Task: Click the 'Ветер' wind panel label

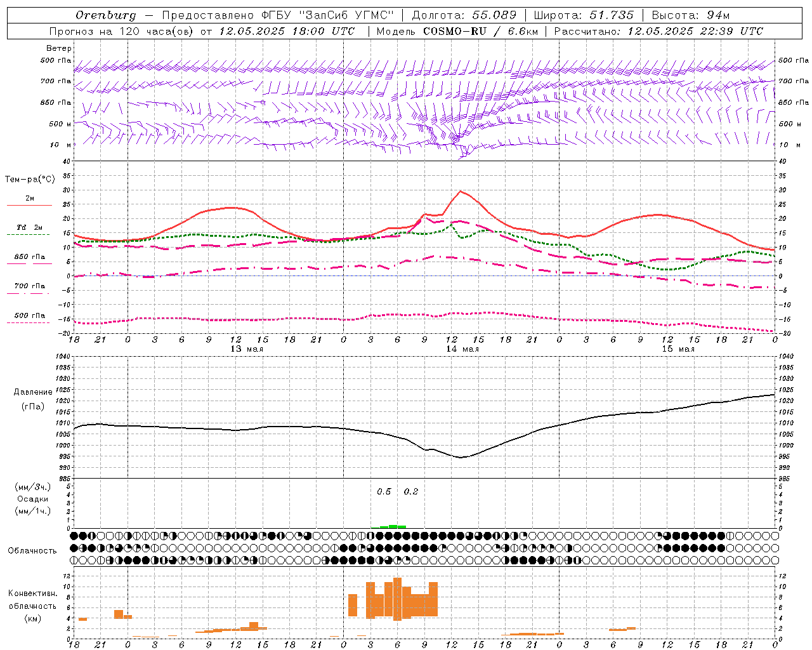Action: pos(59,48)
